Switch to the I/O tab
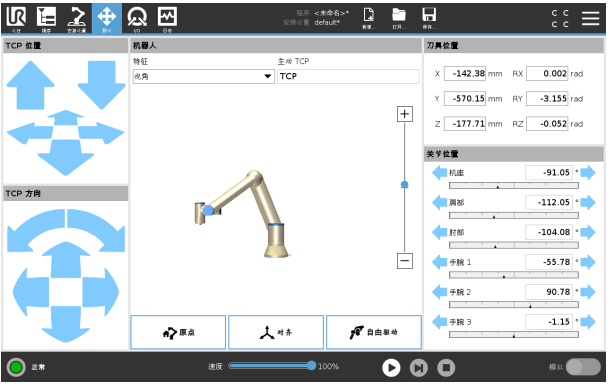The width and height of the screenshot is (610, 384). [x=137, y=18]
